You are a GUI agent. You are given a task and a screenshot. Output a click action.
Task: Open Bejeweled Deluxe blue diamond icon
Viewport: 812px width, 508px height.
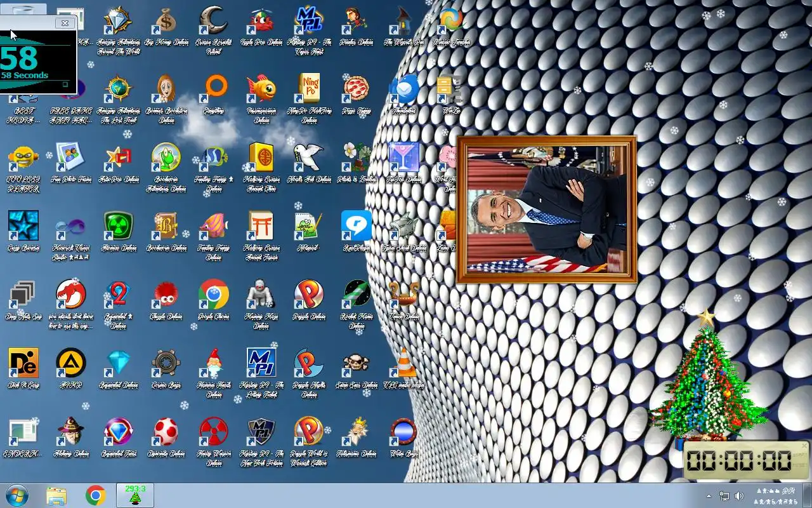point(119,363)
